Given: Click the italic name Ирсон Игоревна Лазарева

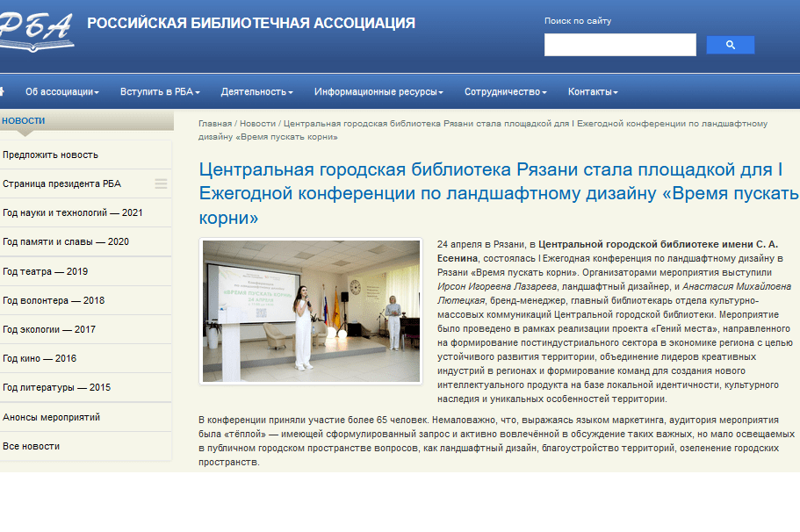Looking at the screenshot, I should 497,287.
